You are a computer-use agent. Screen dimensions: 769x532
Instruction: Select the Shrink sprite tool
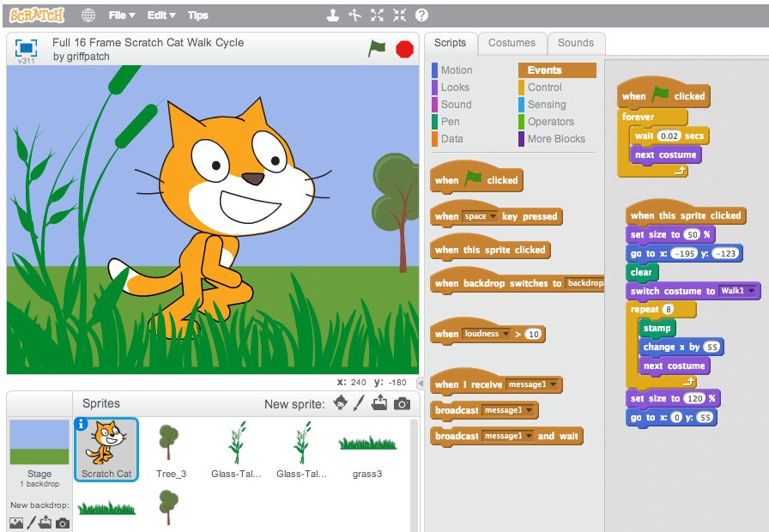click(399, 15)
